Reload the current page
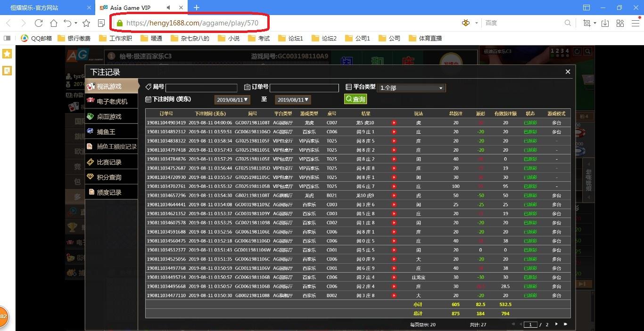The image size is (644, 331). tap(39, 23)
